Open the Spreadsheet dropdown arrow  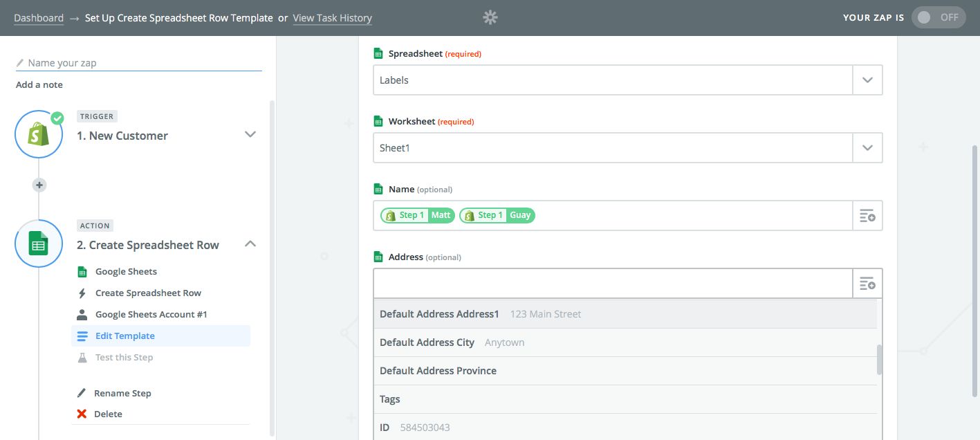coord(867,80)
